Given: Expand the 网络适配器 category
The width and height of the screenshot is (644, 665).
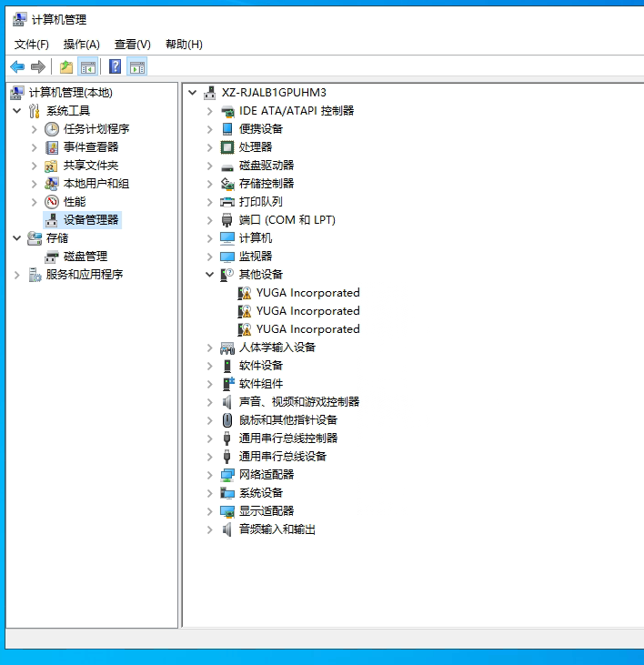Looking at the screenshot, I should [x=210, y=475].
